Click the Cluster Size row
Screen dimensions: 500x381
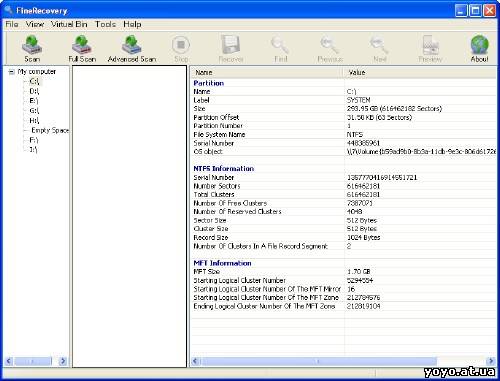click(x=343, y=229)
